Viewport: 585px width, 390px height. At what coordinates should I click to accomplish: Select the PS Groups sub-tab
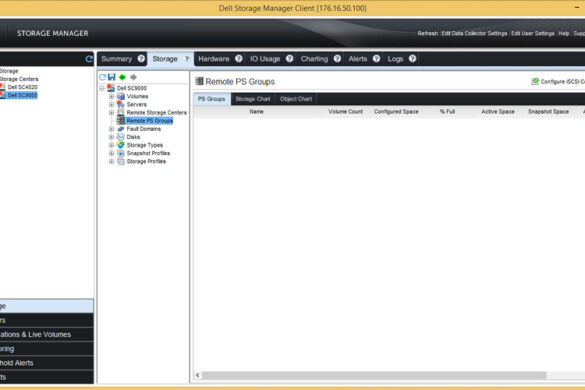pos(212,99)
